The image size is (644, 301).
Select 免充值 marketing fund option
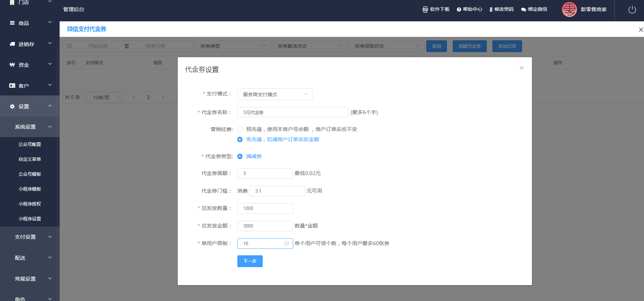[x=240, y=139]
